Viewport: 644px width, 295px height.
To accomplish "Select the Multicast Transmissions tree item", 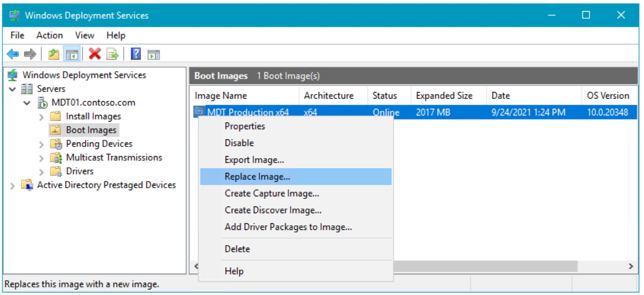I will click(114, 158).
